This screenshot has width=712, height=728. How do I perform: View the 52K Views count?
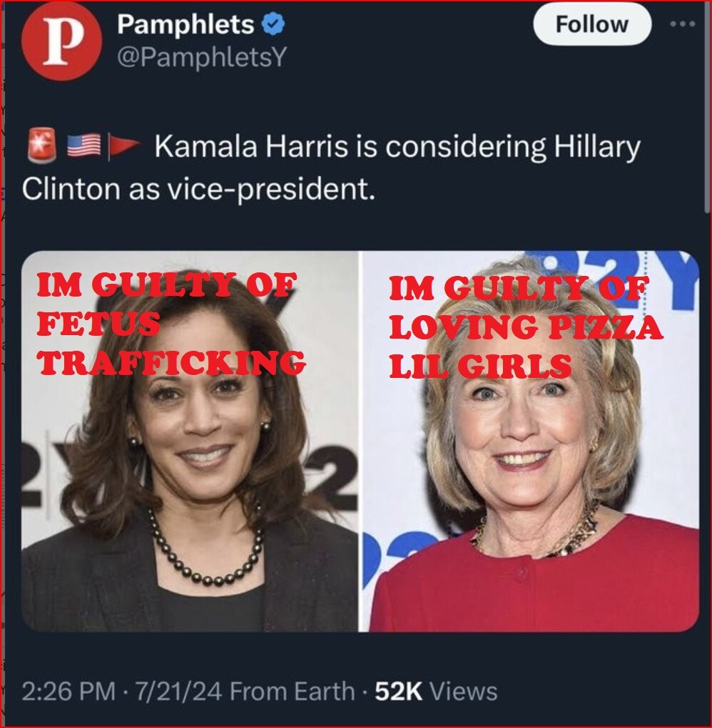point(436,692)
